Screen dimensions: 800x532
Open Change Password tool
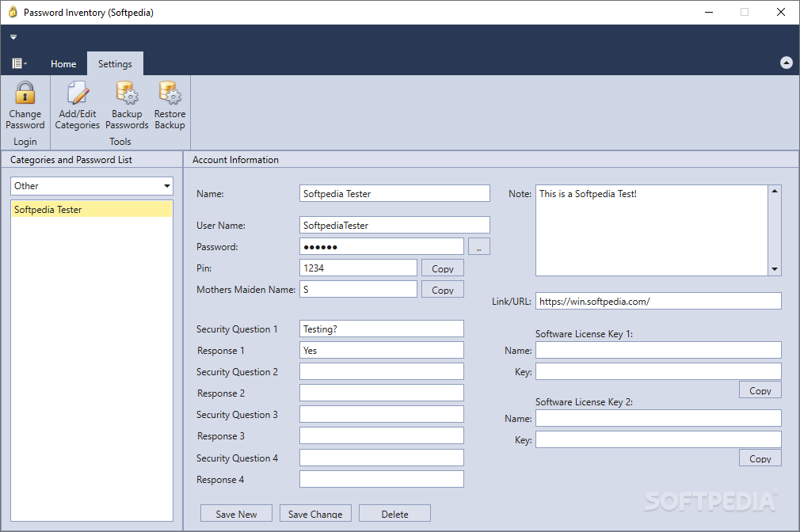[25, 105]
